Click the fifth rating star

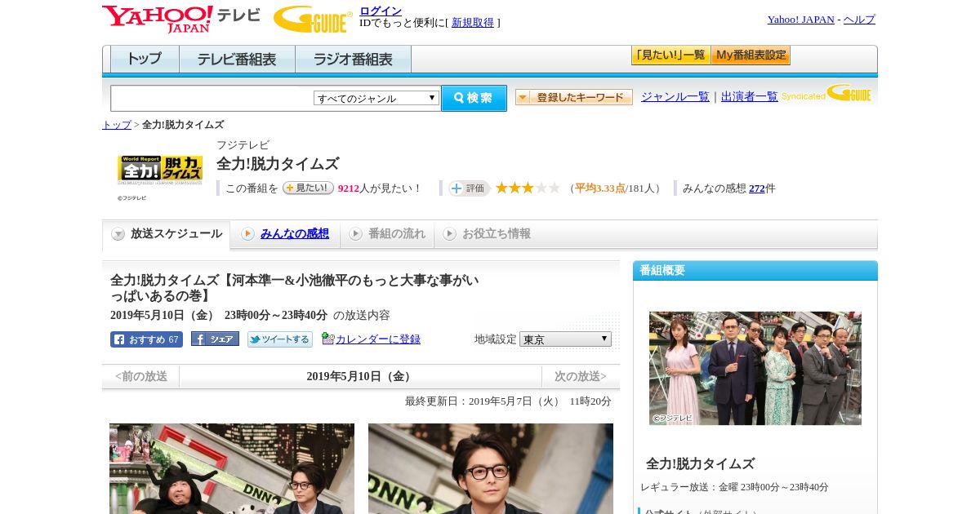click(554, 188)
